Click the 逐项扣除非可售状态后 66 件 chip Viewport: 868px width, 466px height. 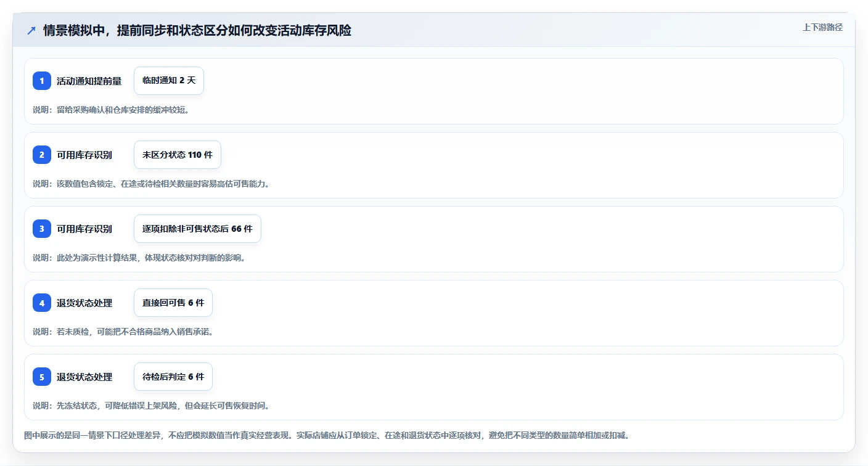(197, 229)
